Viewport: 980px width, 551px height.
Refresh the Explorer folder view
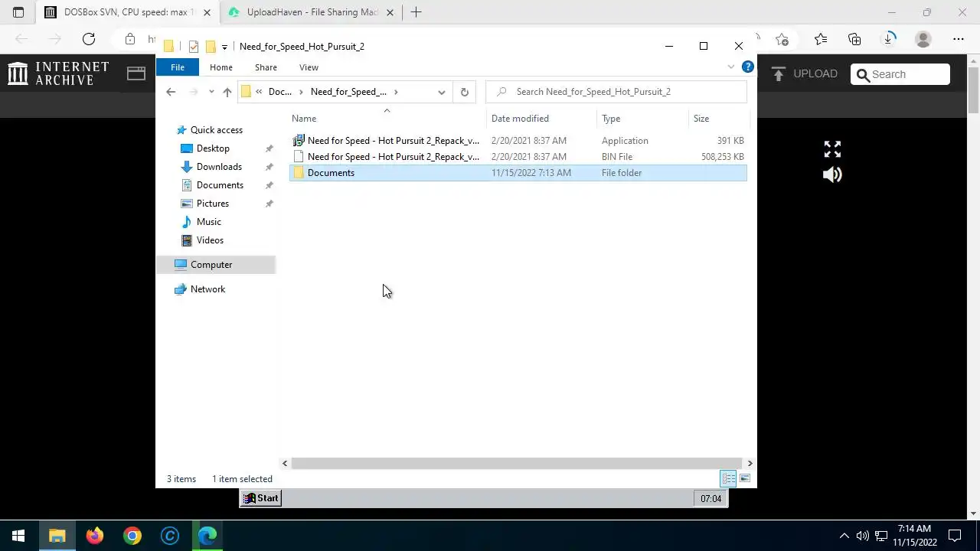[464, 92]
